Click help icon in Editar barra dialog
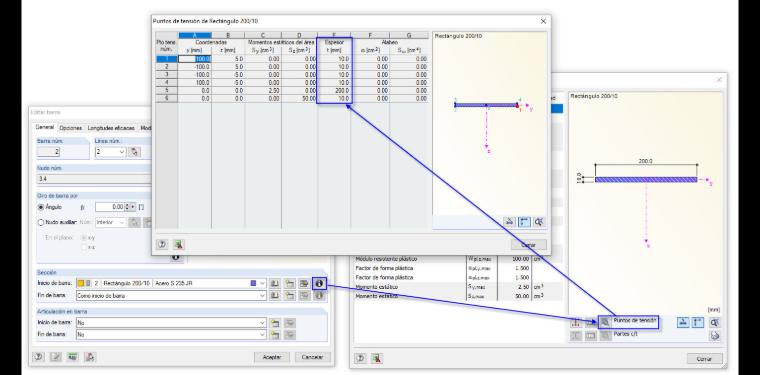Viewport: 760px width, 375px height. [x=38, y=358]
